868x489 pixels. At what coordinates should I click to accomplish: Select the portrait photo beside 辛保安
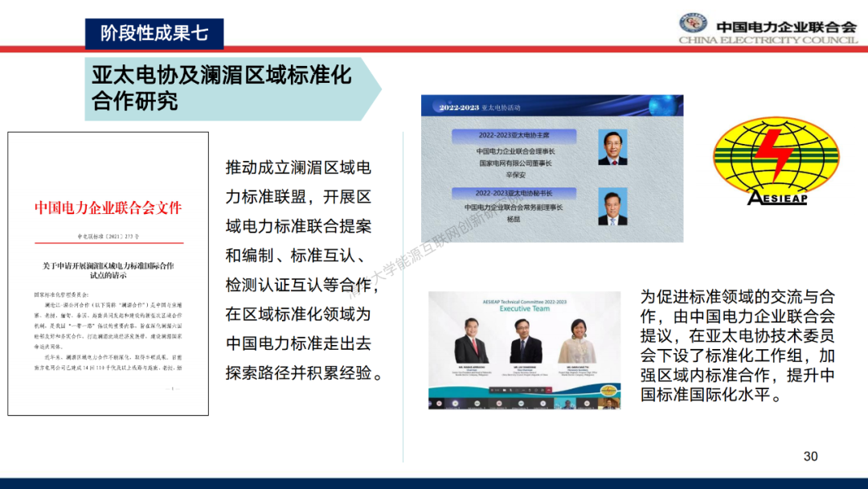612,147
